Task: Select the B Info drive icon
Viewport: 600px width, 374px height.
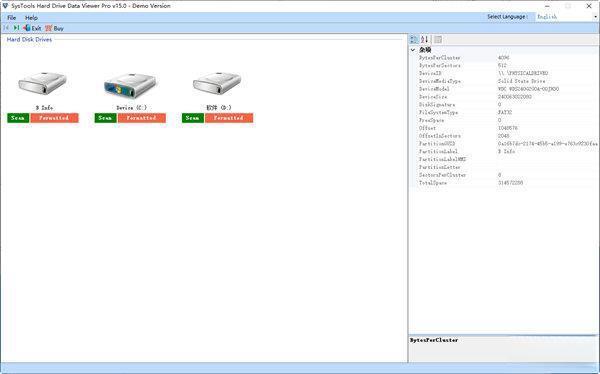Action: [43, 83]
